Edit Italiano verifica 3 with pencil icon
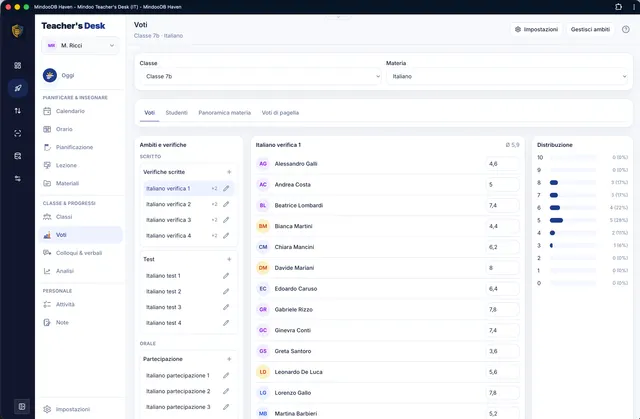The width and height of the screenshot is (640, 419). tap(226, 220)
